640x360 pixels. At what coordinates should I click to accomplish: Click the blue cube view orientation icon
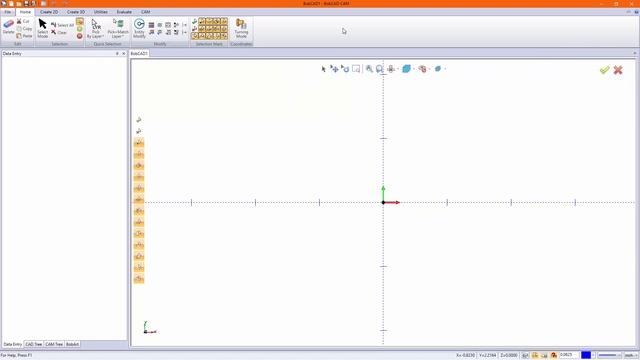(x=406, y=69)
